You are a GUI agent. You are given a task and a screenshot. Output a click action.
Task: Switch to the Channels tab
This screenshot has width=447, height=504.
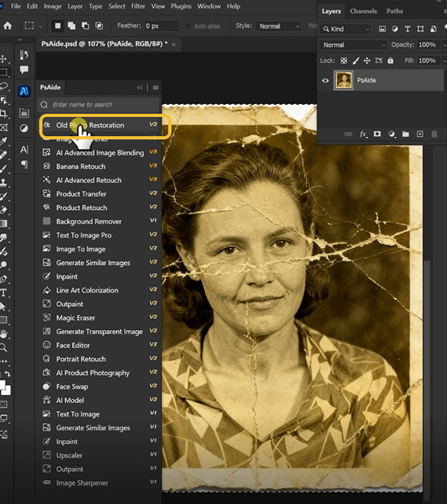click(364, 11)
